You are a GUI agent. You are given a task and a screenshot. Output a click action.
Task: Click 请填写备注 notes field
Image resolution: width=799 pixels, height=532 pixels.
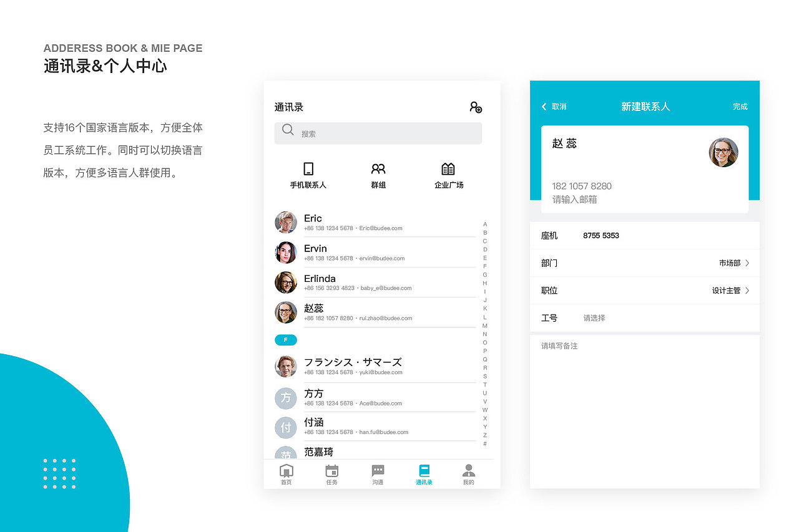click(645, 412)
